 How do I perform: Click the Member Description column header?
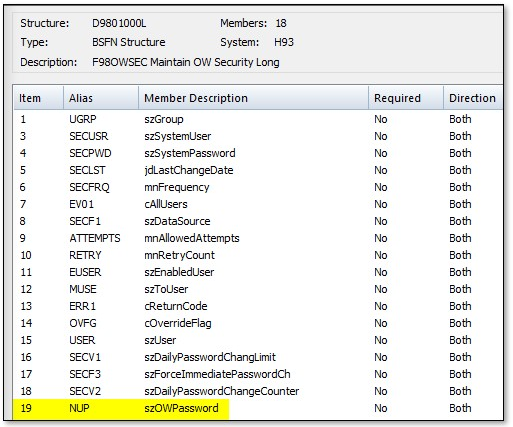[x=253, y=98]
